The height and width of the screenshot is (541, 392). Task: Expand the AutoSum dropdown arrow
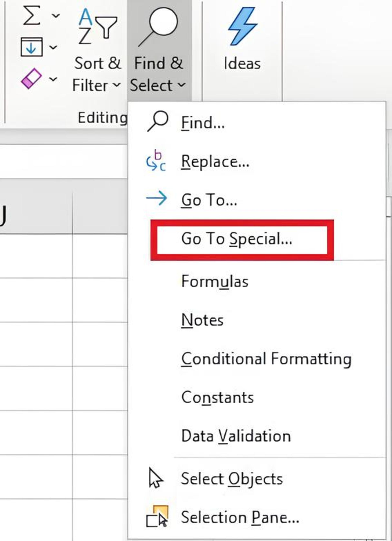coord(56,16)
